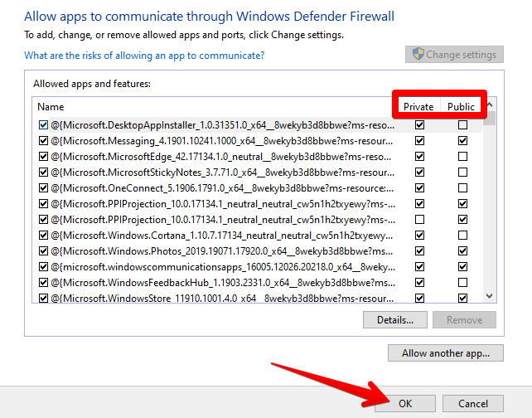Tick the only unchecked Private checkbox (PPIProjection row)
The height and width of the screenshot is (418, 532).
tap(419, 219)
